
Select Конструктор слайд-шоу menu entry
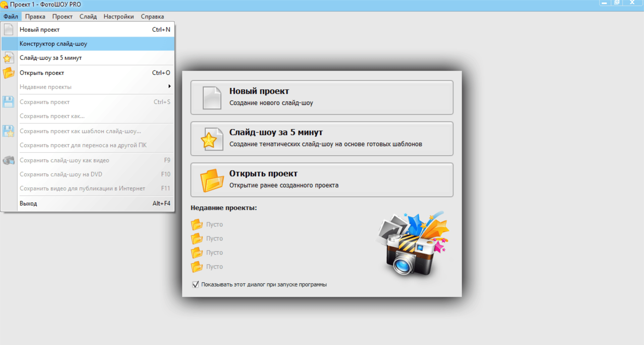click(x=88, y=44)
